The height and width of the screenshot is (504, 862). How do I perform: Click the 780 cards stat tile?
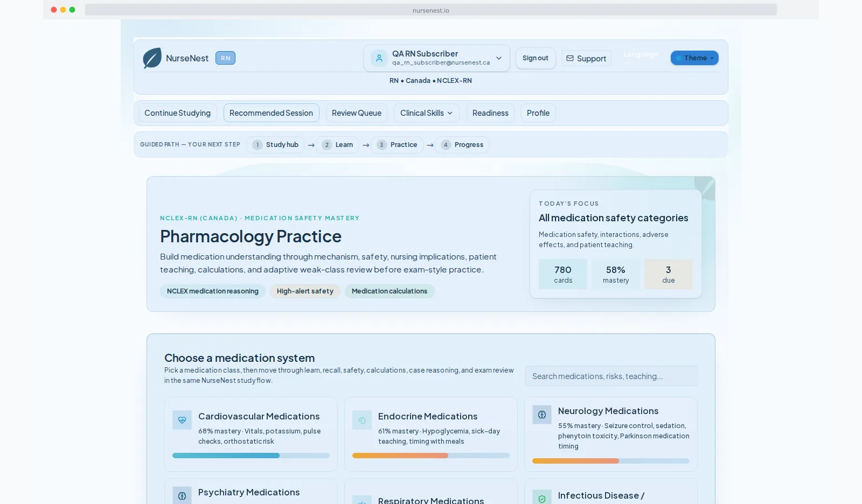[x=563, y=274]
